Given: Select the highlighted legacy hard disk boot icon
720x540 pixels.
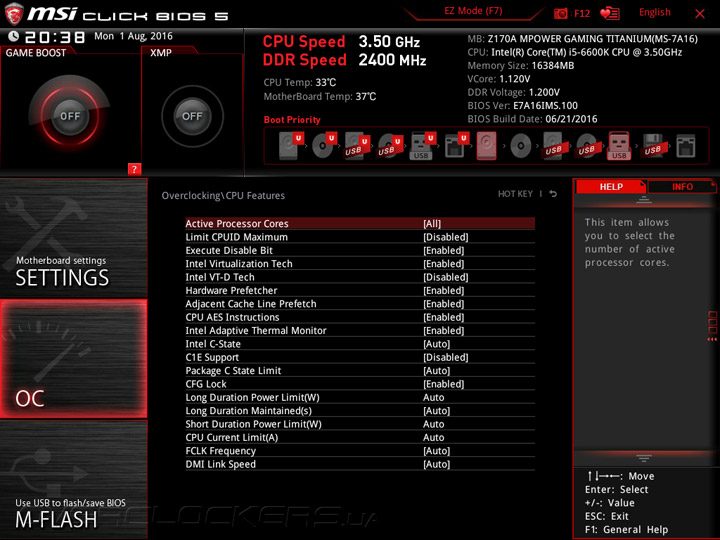Looking at the screenshot, I should pos(486,146).
